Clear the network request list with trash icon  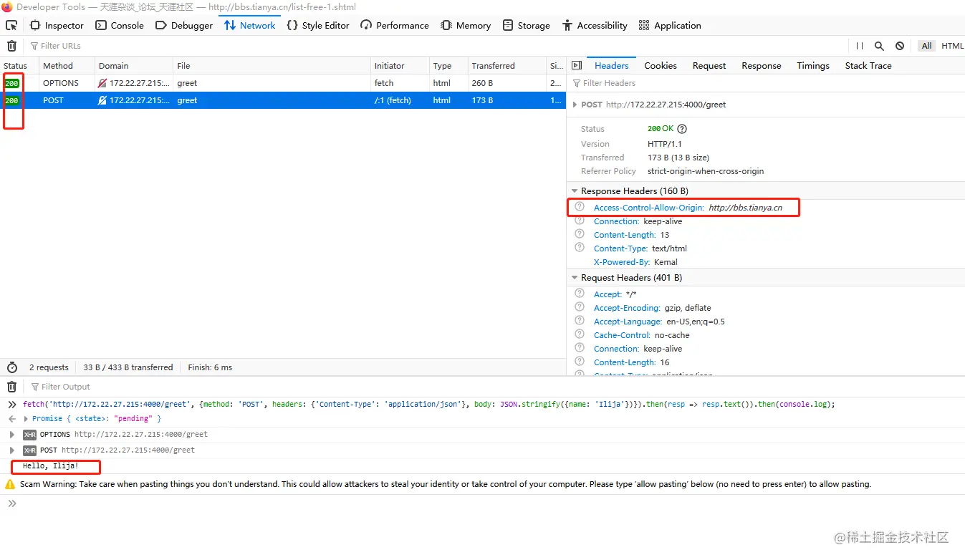tap(11, 46)
